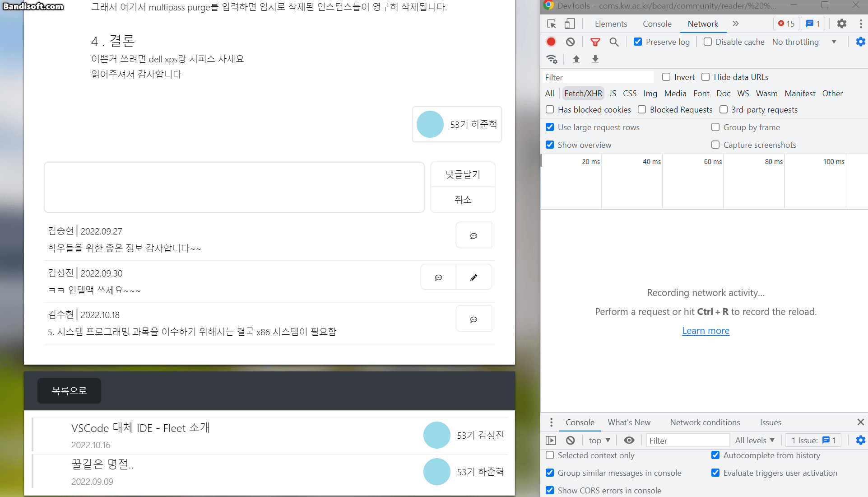This screenshot has width=868, height=497.
Task: Toggle device toolbar icon
Action: pos(570,23)
